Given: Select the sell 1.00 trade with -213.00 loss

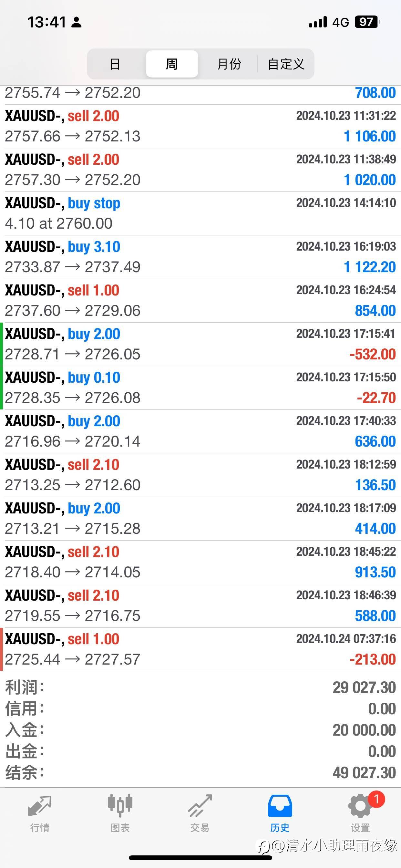Looking at the screenshot, I should [x=200, y=649].
